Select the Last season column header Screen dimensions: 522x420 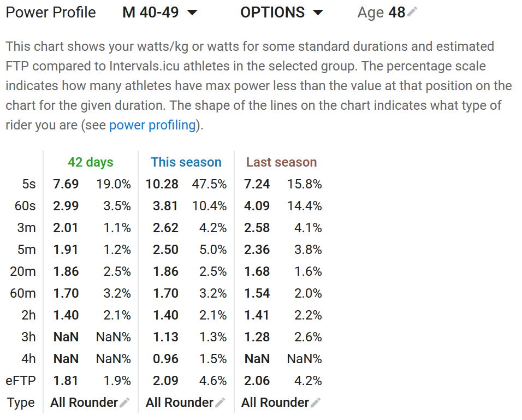tap(282, 162)
